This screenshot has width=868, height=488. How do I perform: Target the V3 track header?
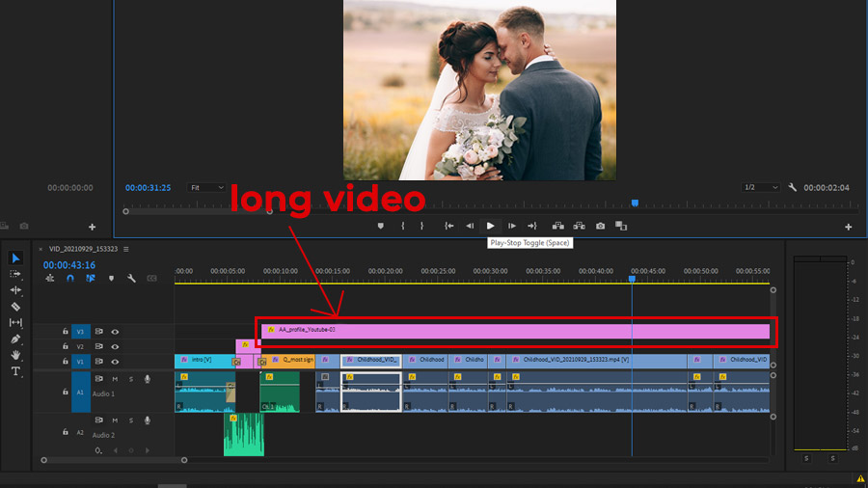coord(81,332)
